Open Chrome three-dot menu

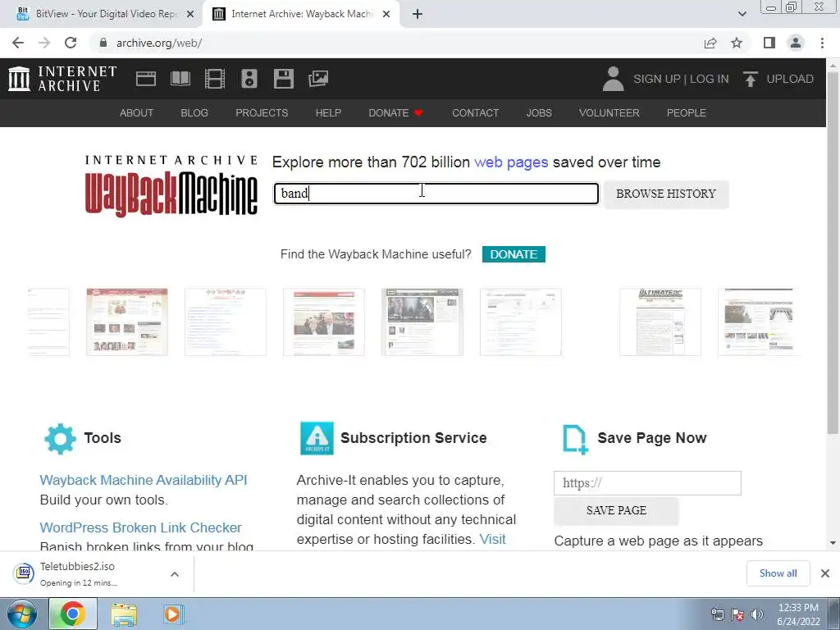[822, 43]
